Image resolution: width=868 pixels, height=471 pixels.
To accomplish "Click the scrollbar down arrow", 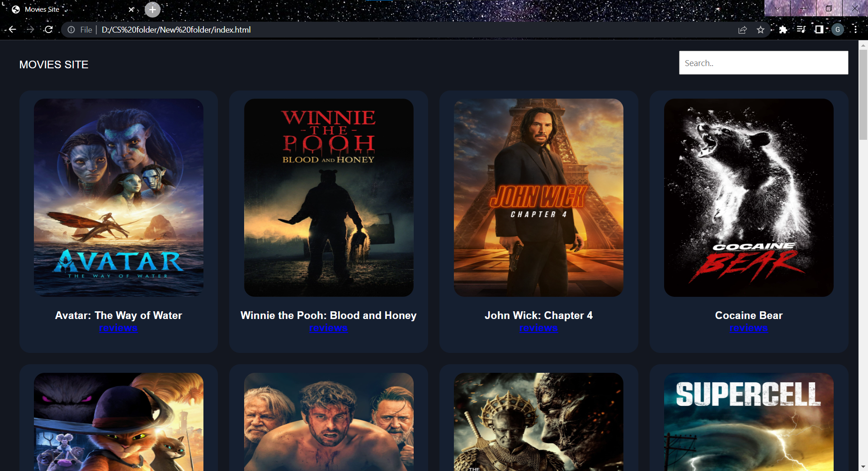I will pyautogui.click(x=863, y=466).
